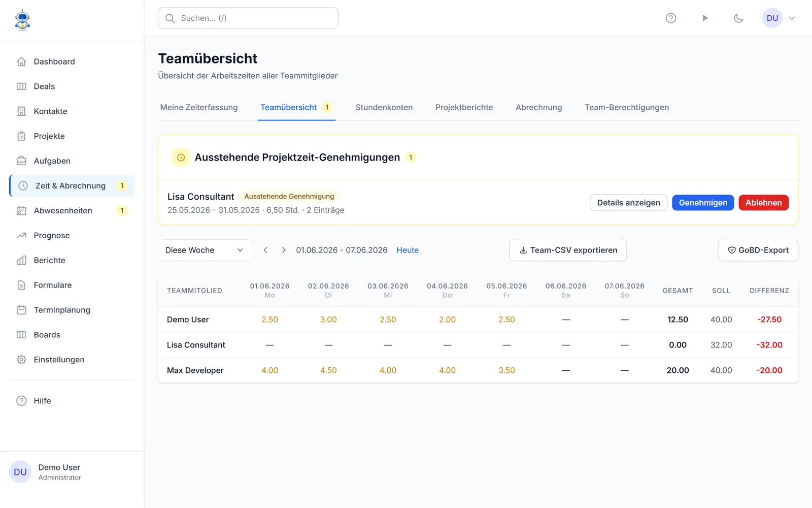Click the Demo User table row name

[188, 320]
